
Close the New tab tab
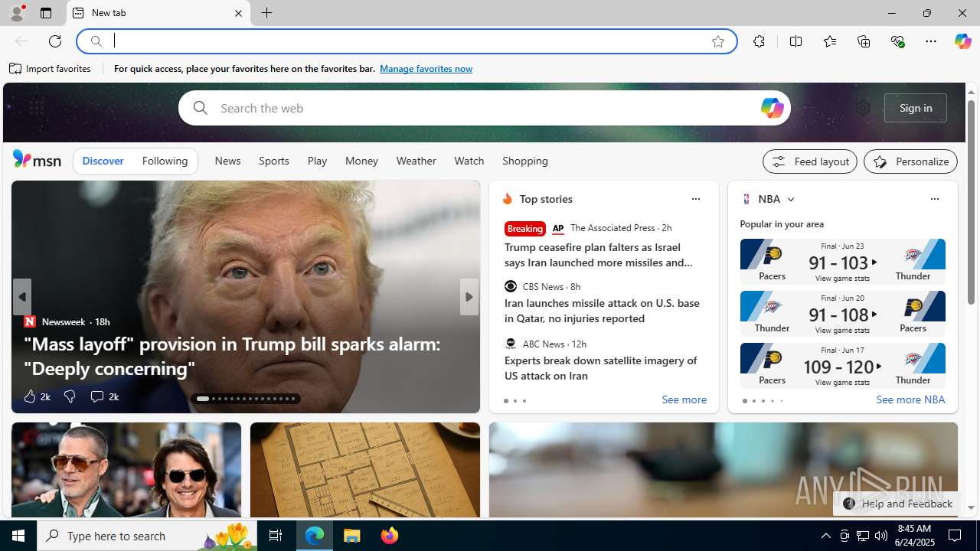point(238,13)
